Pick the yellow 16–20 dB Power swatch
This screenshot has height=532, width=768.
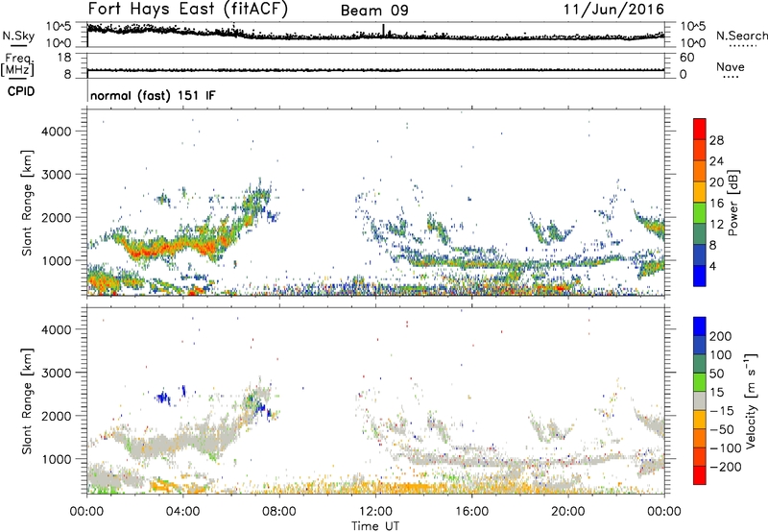tap(700, 192)
